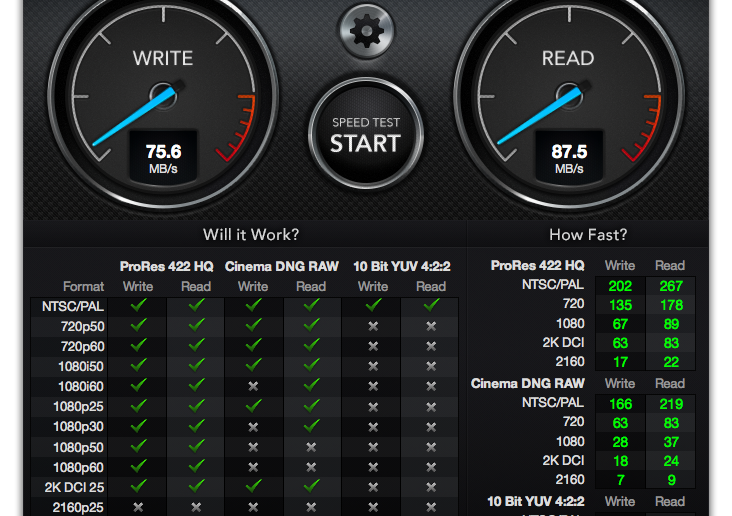
Task: Click the 37 value in Cinema DNG 1080 row
Action: pyautogui.click(x=671, y=442)
